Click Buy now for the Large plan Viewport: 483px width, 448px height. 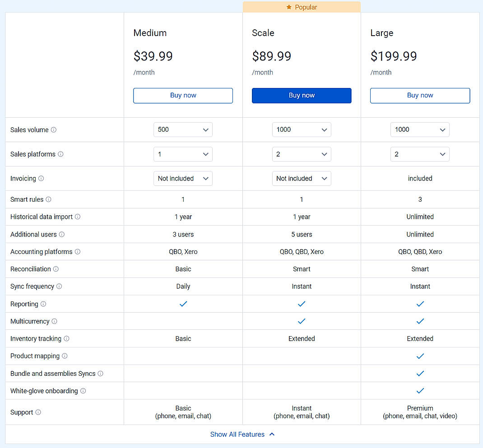420,96
